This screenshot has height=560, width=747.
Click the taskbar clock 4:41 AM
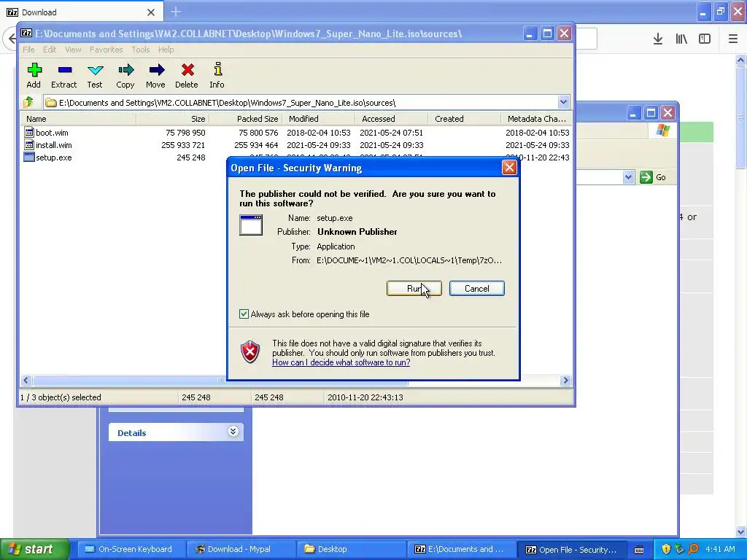point(720,549)
